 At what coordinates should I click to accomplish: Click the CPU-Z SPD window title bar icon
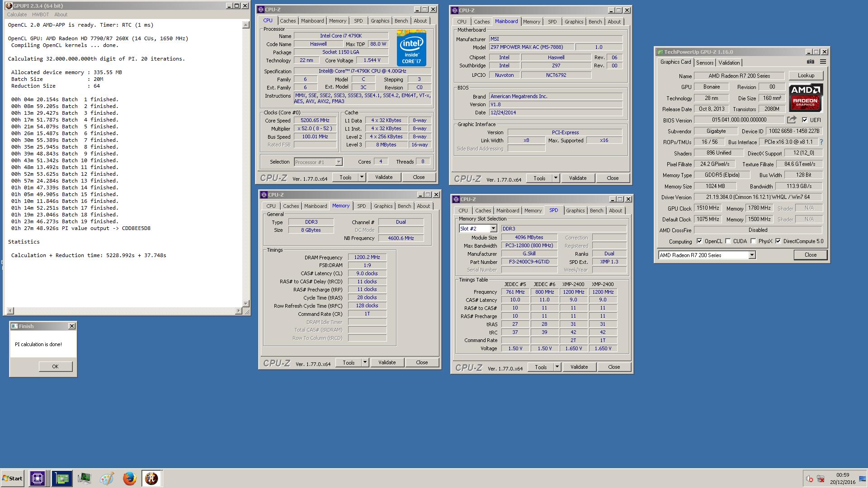click(456, 199)
